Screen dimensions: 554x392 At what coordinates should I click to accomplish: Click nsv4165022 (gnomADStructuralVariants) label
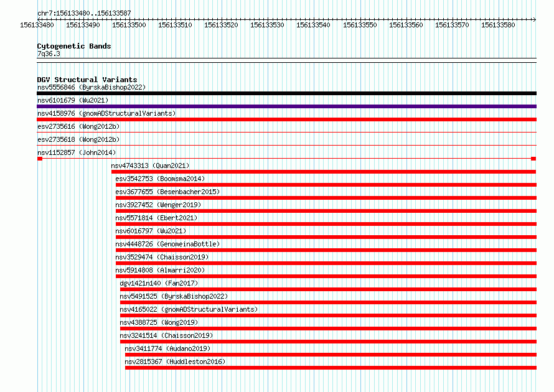click(x=189, y=309)
